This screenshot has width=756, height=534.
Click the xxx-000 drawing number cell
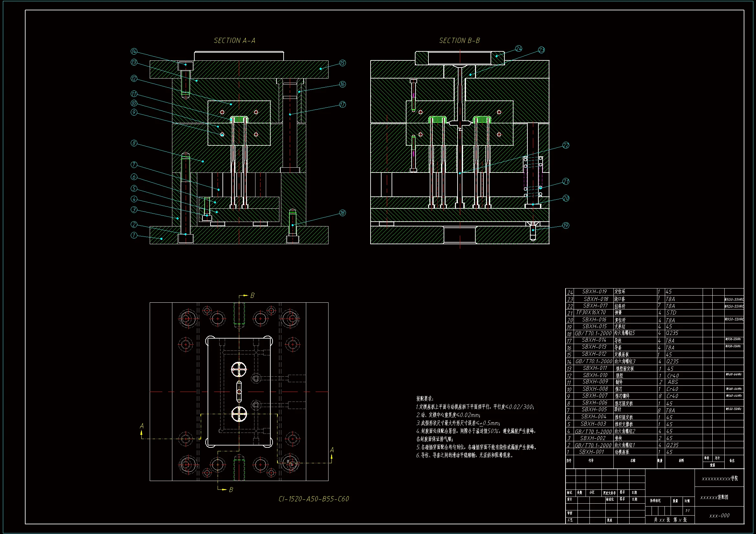point(719,516)
